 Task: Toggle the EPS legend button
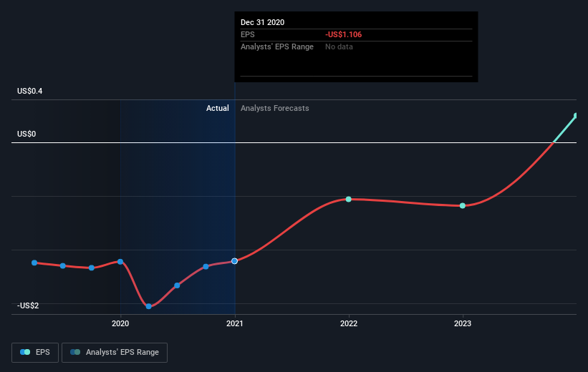tap(35, 352)
